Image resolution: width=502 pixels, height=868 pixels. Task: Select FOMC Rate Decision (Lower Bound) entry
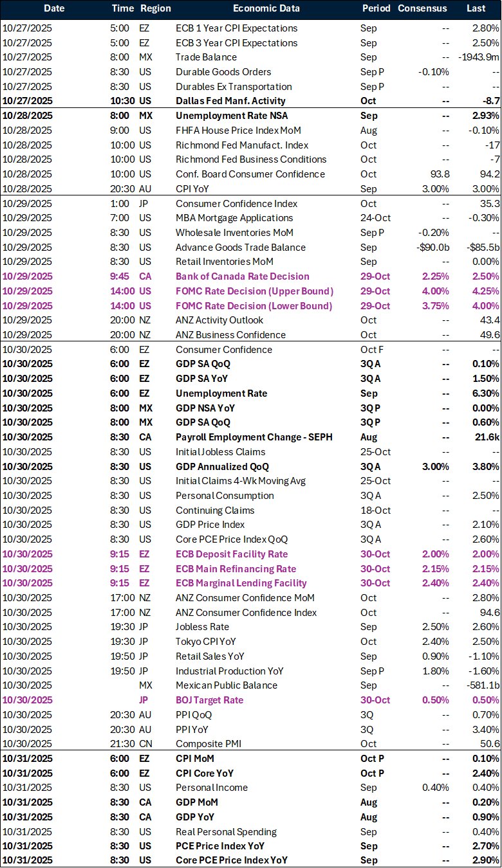click(x=254, y=306)
